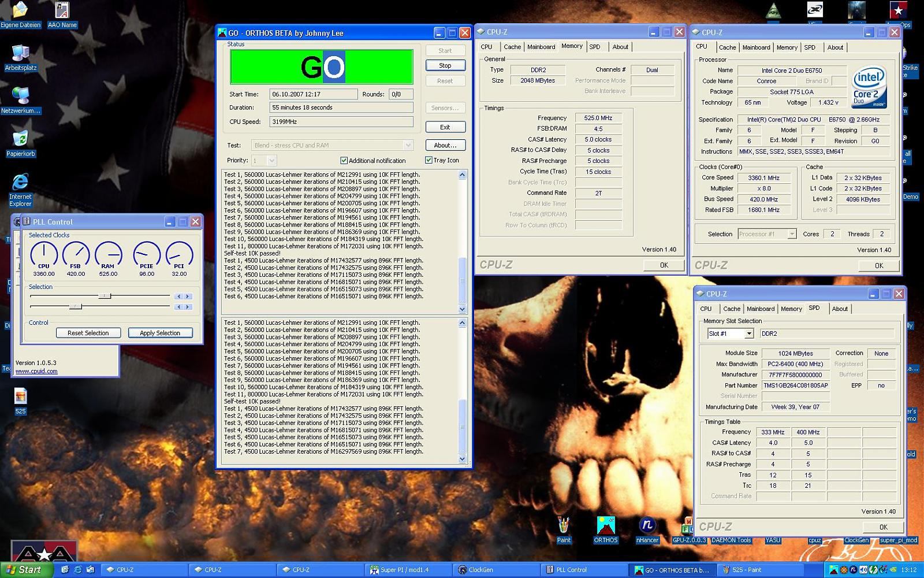The height and width of the screenshot is (578, 924).
Task: Click the Intel Core 2 Duo logo
Action: [x=869, y=88]
